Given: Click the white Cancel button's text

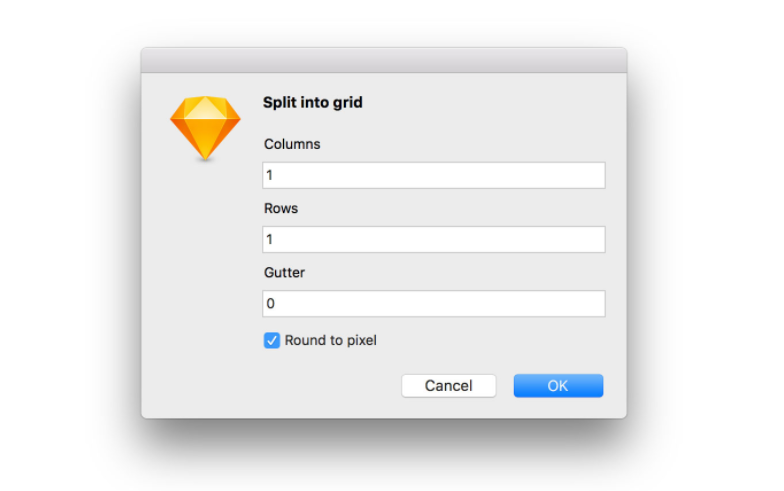Looking at the screenshot, I should click(448, 386).
